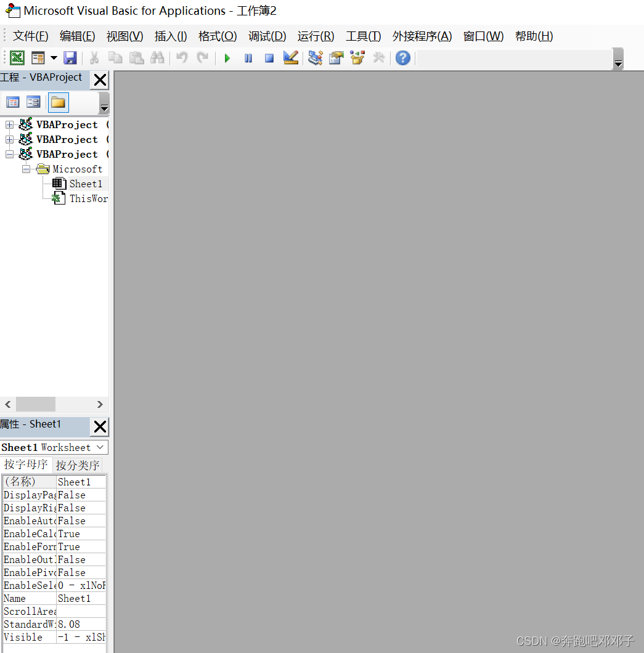
Task: Open project panel toolbar options arrow
Action: (x=104, y=103)
